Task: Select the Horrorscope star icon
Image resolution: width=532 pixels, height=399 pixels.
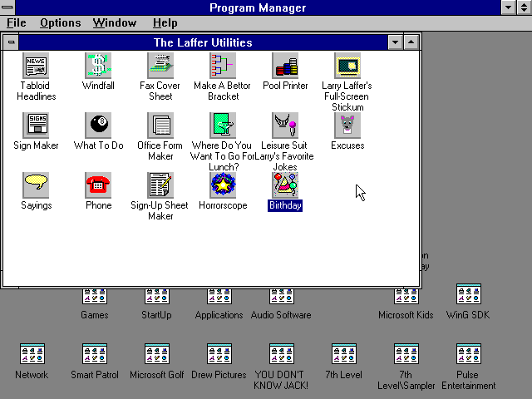Action: point(223,185)
